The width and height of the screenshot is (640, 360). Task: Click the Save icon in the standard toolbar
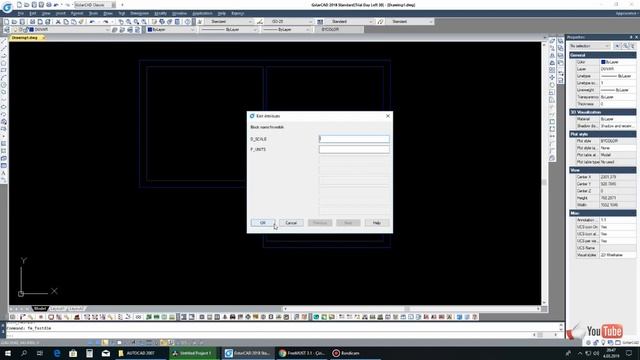tap(22, 22)
